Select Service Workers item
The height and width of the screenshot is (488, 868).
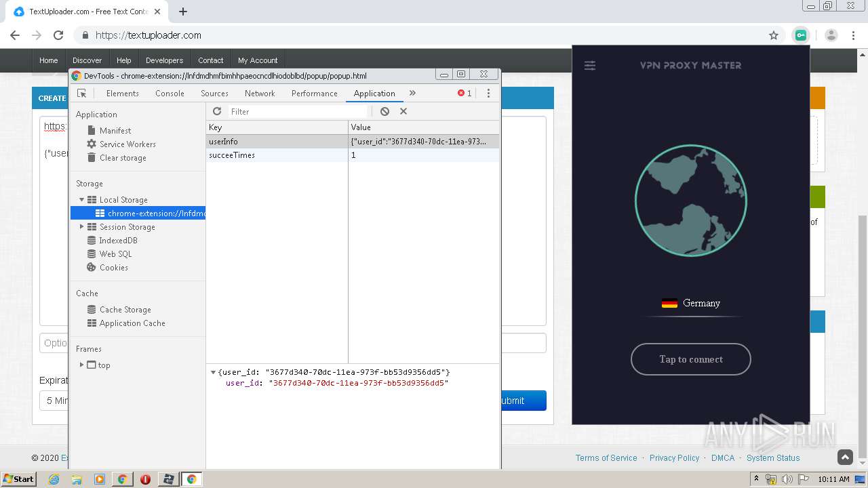click(127, 144)
